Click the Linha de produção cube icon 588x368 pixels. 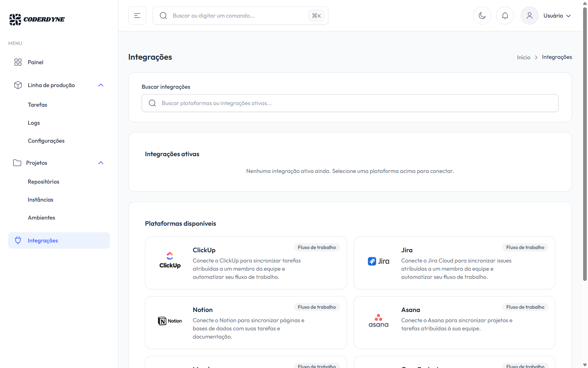[18, 85]
